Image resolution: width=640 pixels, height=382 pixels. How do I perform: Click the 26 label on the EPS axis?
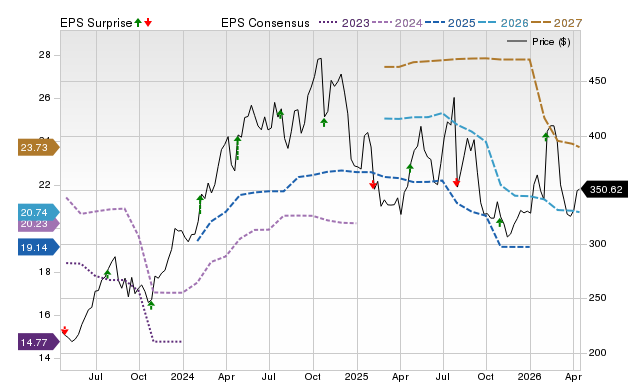(x=44, y=98)
